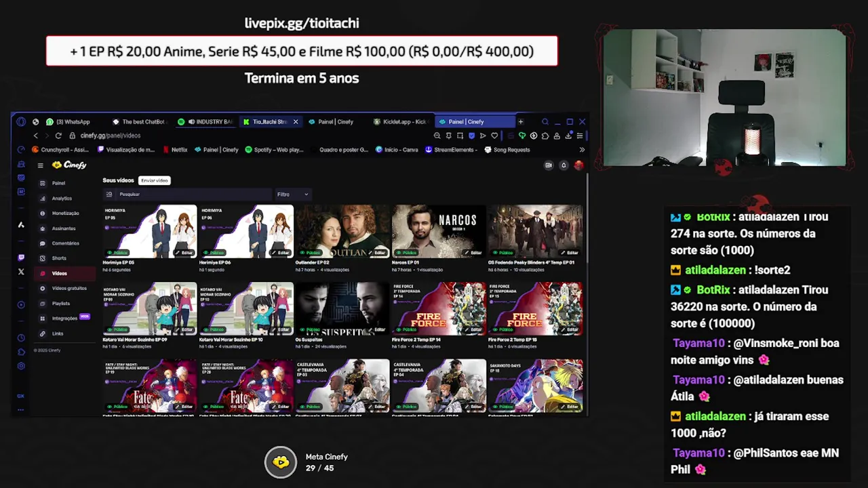This screenshot has height=488, width=868.
Task: Open Twitch in Opera sidebar
Action: point(21,258)
